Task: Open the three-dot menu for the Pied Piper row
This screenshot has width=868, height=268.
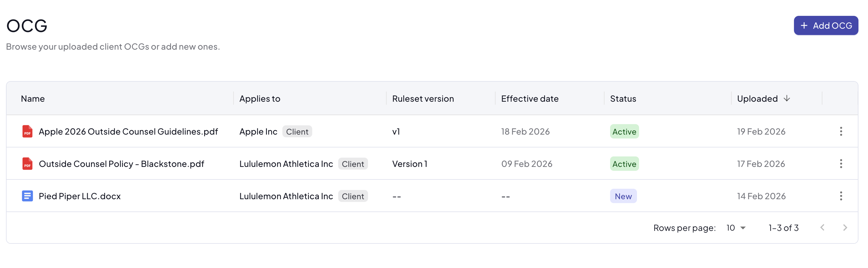Action: point(841,196)
